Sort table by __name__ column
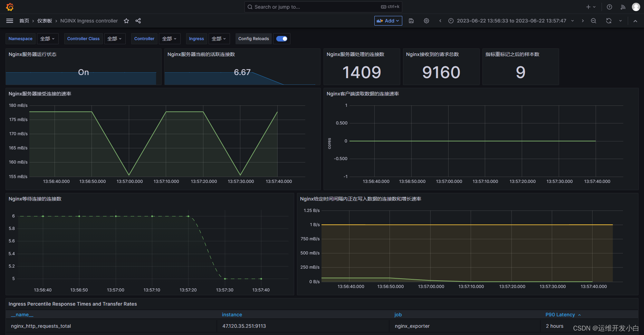Image resolution: width=644 pixels, height=335 pixels. 22,315
